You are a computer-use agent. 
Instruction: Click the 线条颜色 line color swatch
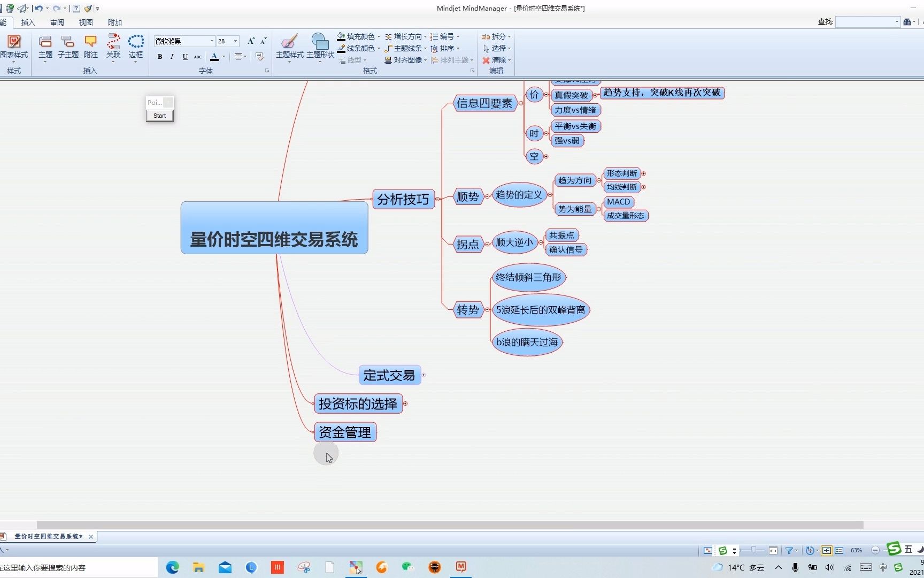click(341, 48)
